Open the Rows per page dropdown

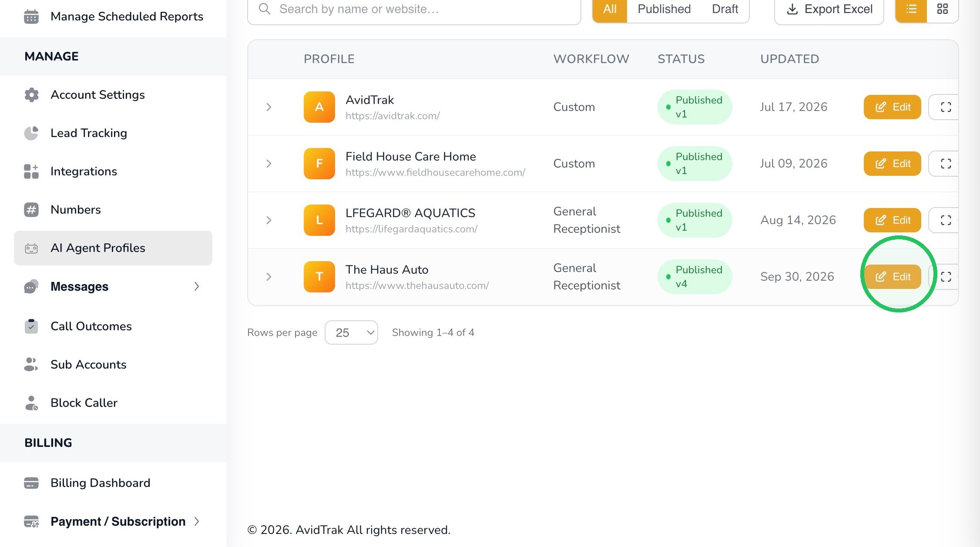point(351,333)
